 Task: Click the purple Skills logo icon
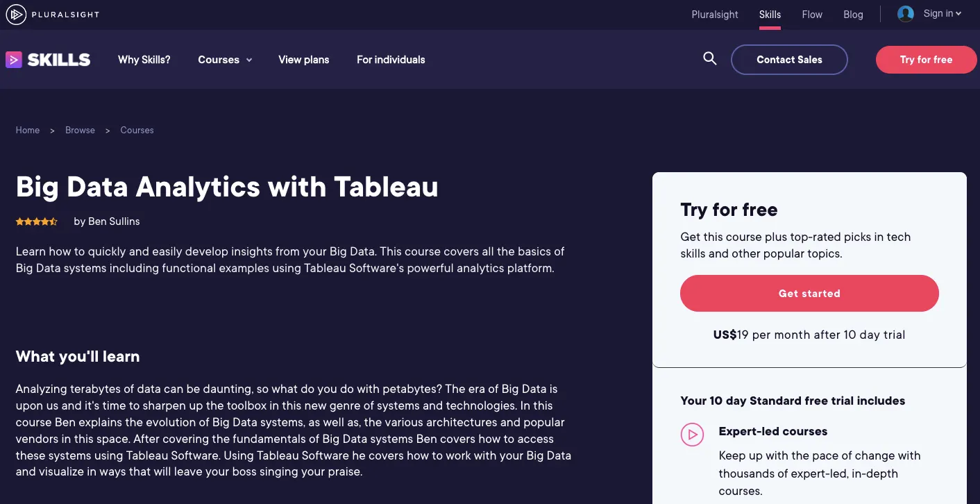click(14, 60)
